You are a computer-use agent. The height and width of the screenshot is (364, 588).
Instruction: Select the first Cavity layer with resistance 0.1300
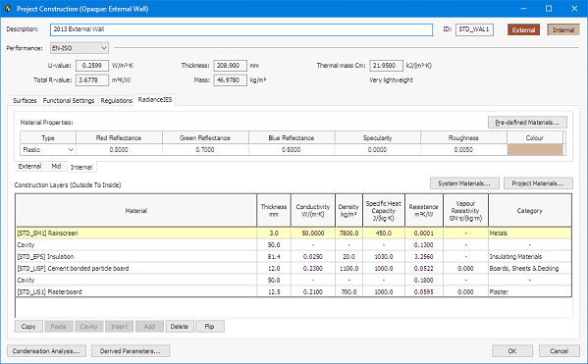coord(294,244)
